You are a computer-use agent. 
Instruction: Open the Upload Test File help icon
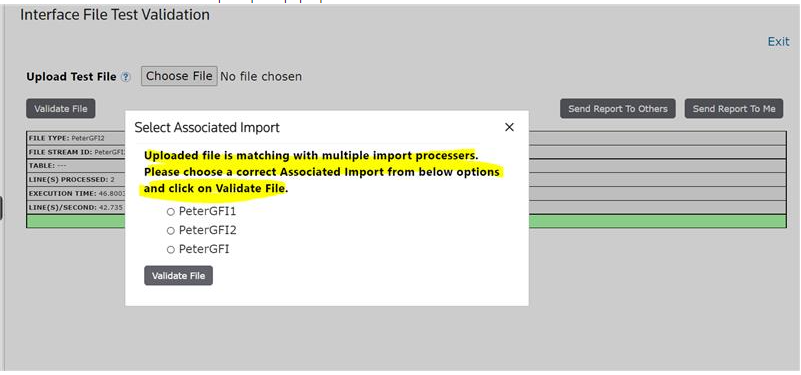126,77
